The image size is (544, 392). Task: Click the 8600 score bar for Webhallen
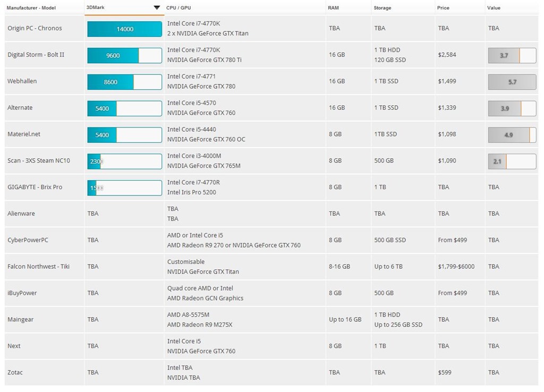click(x=124, y=82)
